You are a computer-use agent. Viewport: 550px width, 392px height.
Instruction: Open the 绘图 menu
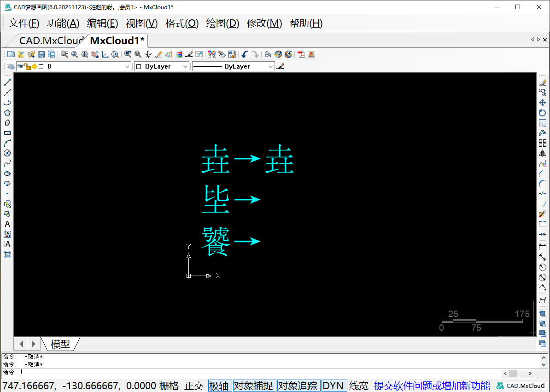[222, 23]
